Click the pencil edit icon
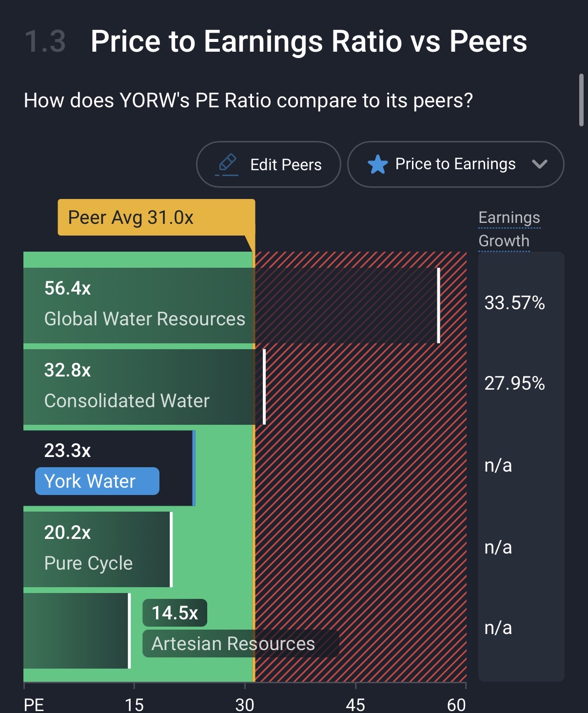 pyautogui.click(x=227, y=164)
